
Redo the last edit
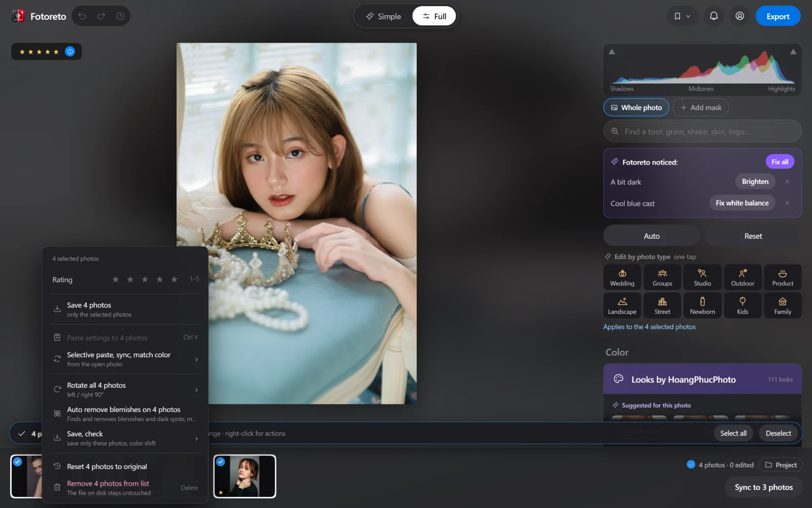click(x=101, y=16)
